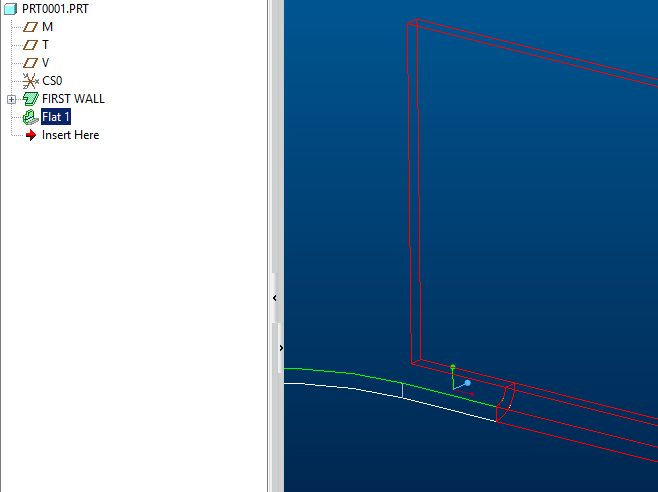Click the red Insert Here arrow icon
This screenshot has height=492, width=658.
point(31,135)
